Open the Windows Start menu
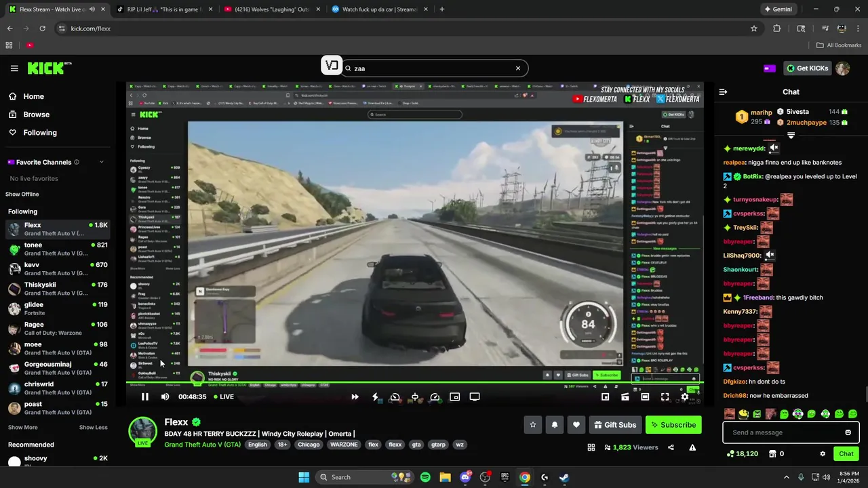Viewport: 868px width, 488px height. (x=304, y=477)
